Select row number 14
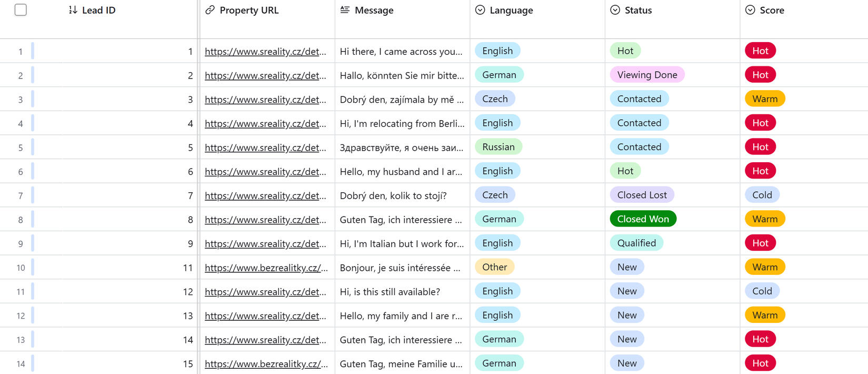This screenshot has width=868, height=374. [x=21, y=364]
